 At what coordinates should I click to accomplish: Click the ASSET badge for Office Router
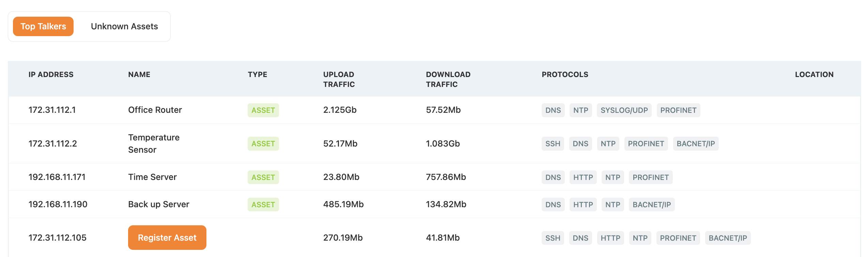[263, 110]
